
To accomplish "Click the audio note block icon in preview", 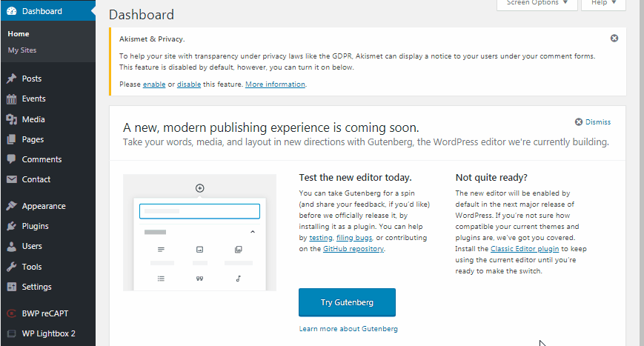I will pyautogui.click(x=238, y=279).
